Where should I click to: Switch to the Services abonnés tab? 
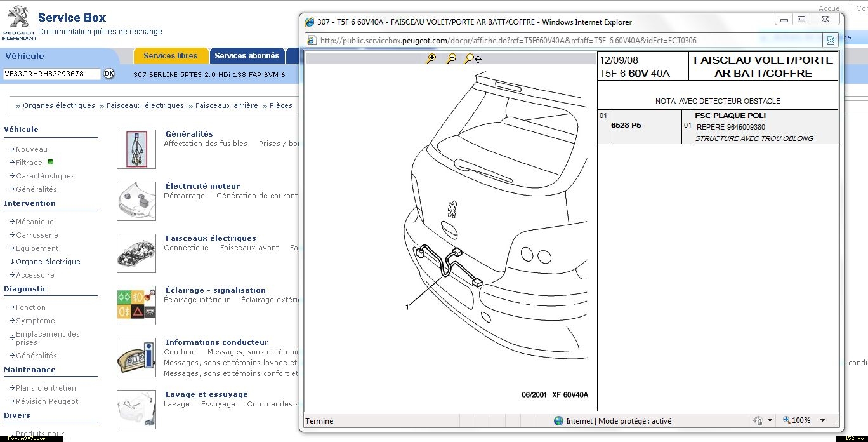(247, 56)
